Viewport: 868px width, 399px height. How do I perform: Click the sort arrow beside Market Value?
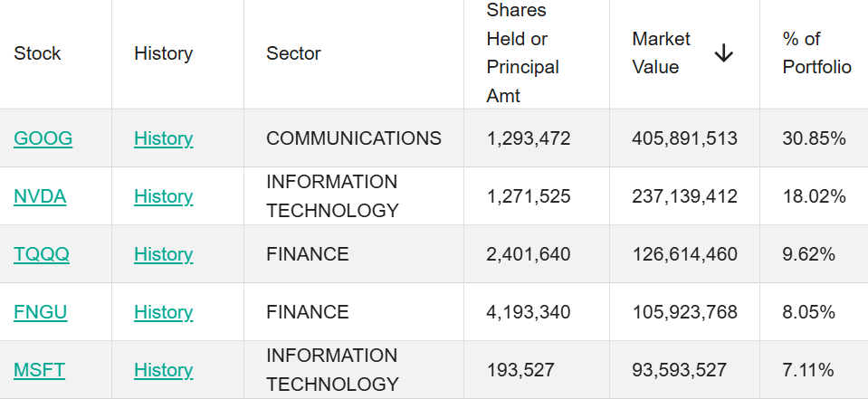click(x=723, y=53)
